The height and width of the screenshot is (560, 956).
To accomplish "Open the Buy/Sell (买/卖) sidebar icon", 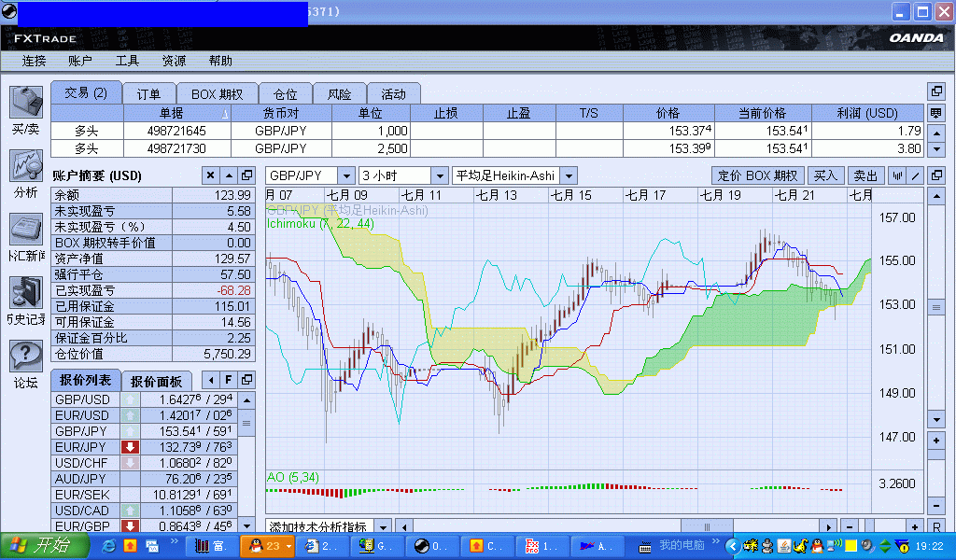I will click(25, 103).
